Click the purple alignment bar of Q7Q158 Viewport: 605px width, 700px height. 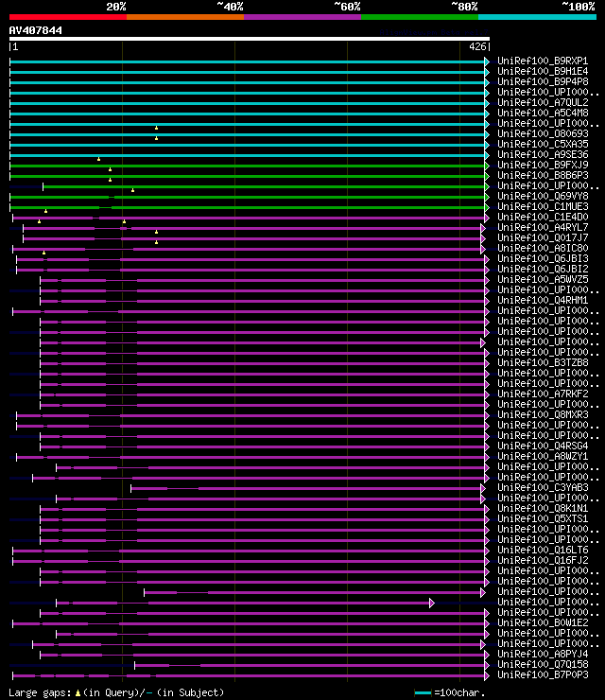pos(310,666)
